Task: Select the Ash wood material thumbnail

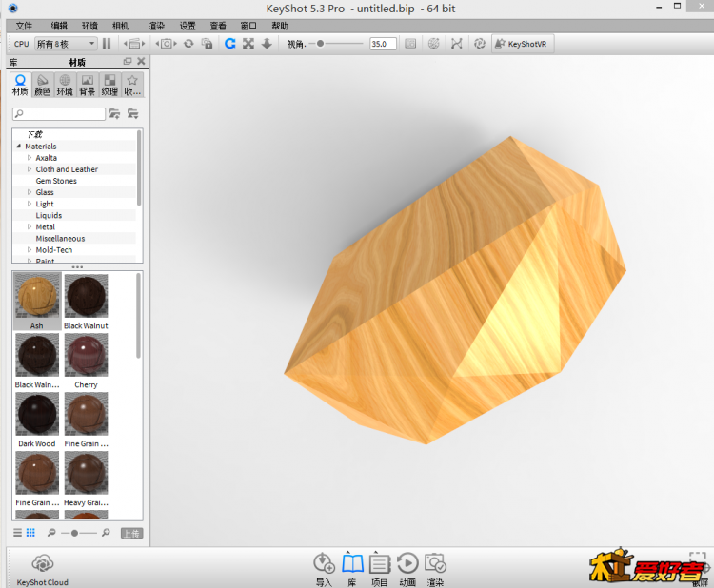Action: pyautogui.click(x=37, y=301)
